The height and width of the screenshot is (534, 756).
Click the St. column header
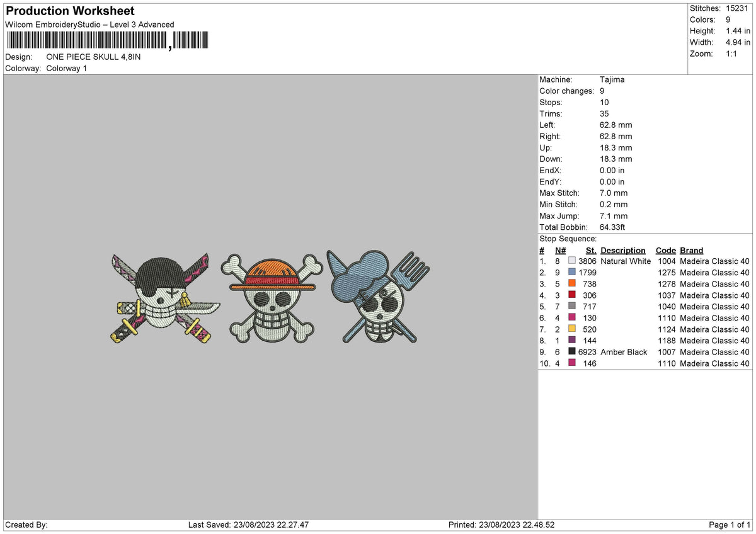(591, 251)
